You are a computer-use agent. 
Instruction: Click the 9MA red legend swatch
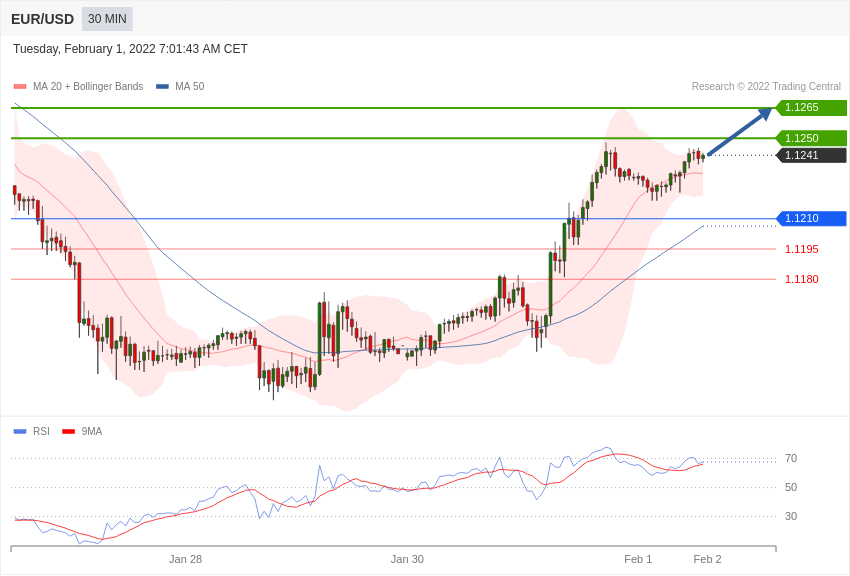coord(68,432)
